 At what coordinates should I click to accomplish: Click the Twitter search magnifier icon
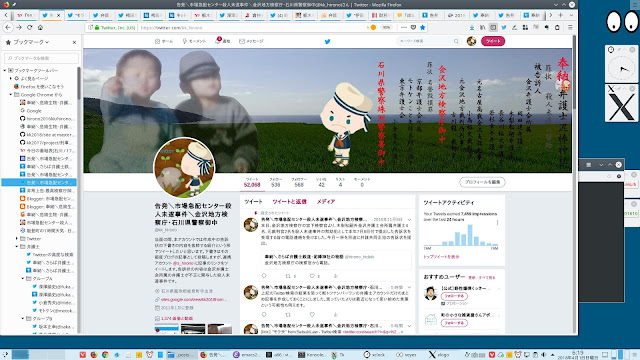point(456,41)
